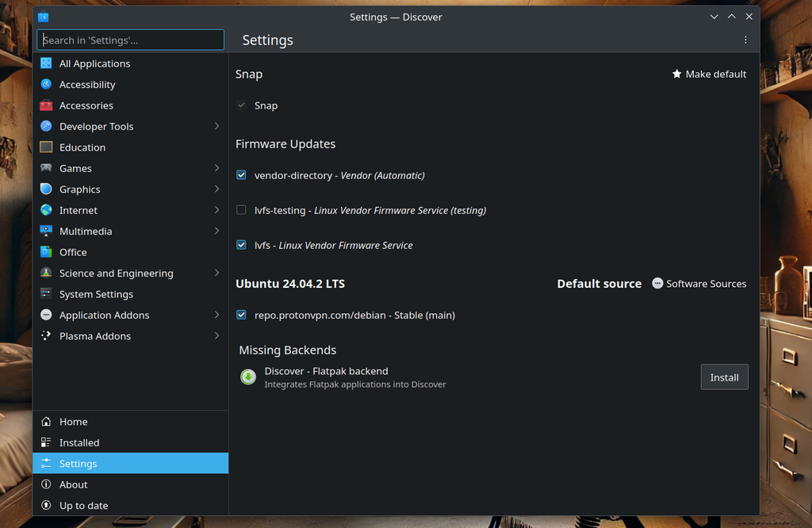Viewport: 812px width, 528px height.
Task: Click the Firmware Updates heading
Action: pyautogui.click(x=285, y=144)
